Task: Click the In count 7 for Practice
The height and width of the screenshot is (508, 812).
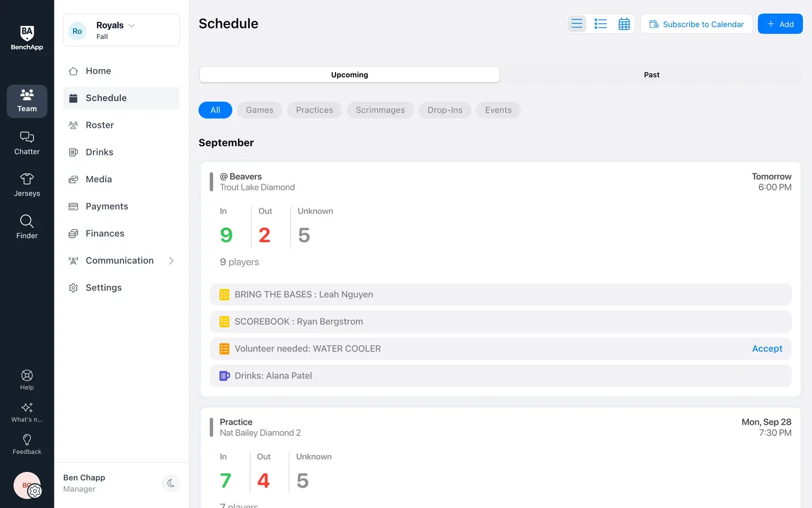Action: pyautogui.click(x=225, y=481)
